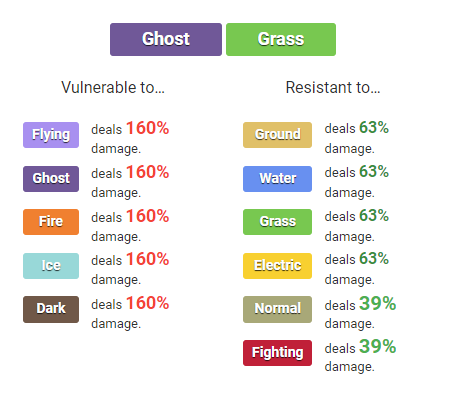Click the green Grass type header badge
Image resolution: width=449 pixels, height=395 pixels.
281,39
